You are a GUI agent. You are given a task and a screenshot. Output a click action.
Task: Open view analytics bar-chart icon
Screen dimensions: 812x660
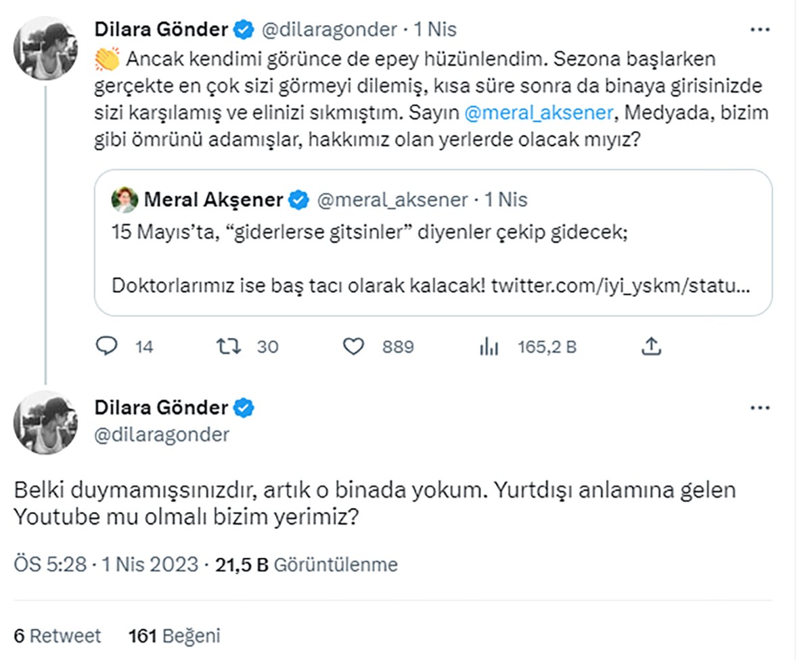pos(489,347)
